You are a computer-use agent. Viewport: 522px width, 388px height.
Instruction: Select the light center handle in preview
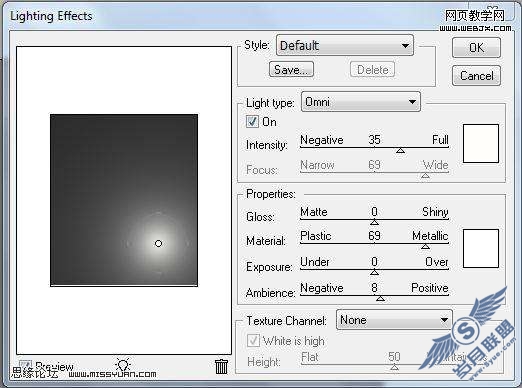pos(158,244)
